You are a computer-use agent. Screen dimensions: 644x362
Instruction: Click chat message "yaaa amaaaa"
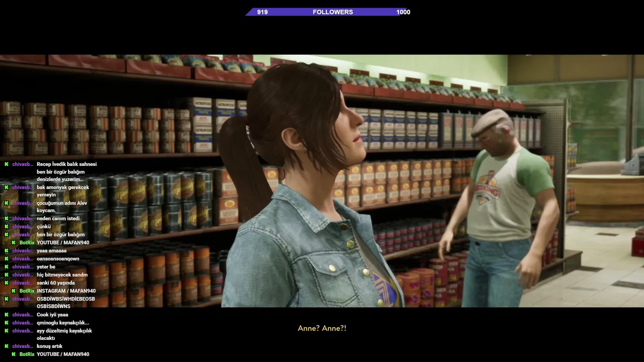51,251
